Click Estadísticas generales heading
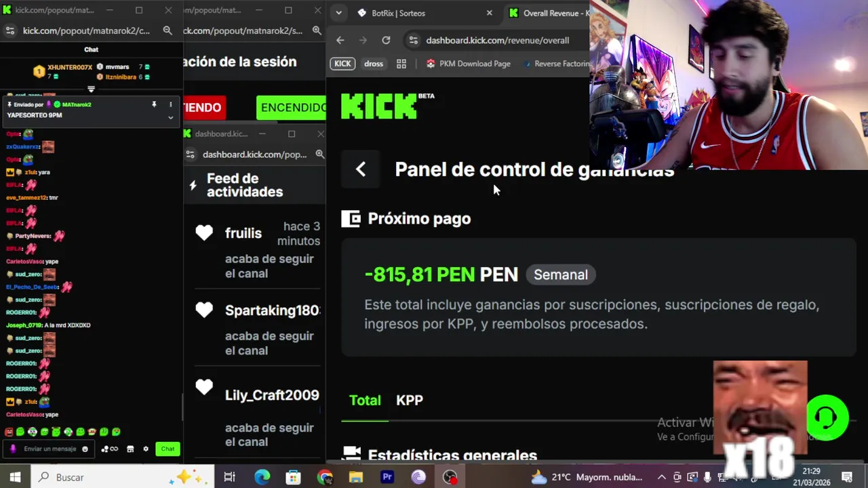The image size is (868, 488). coord(452,455)
